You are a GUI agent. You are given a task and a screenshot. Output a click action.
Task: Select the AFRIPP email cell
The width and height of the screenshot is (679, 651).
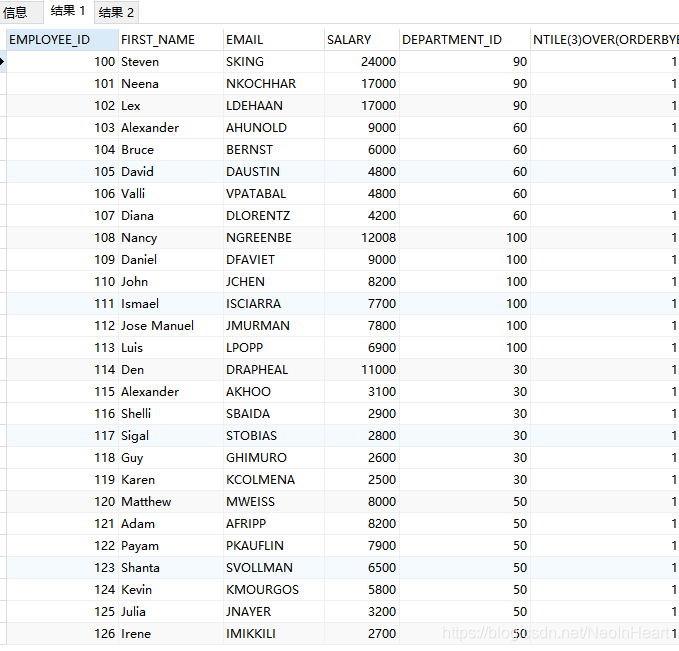(x=273, y=524)
